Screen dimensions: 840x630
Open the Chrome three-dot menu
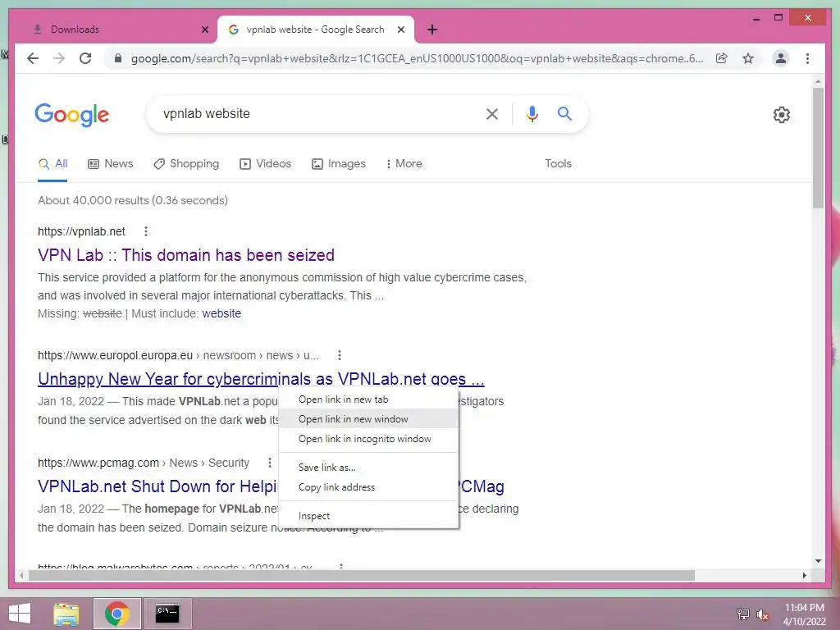pyautogui.click(x=807, y=58)
